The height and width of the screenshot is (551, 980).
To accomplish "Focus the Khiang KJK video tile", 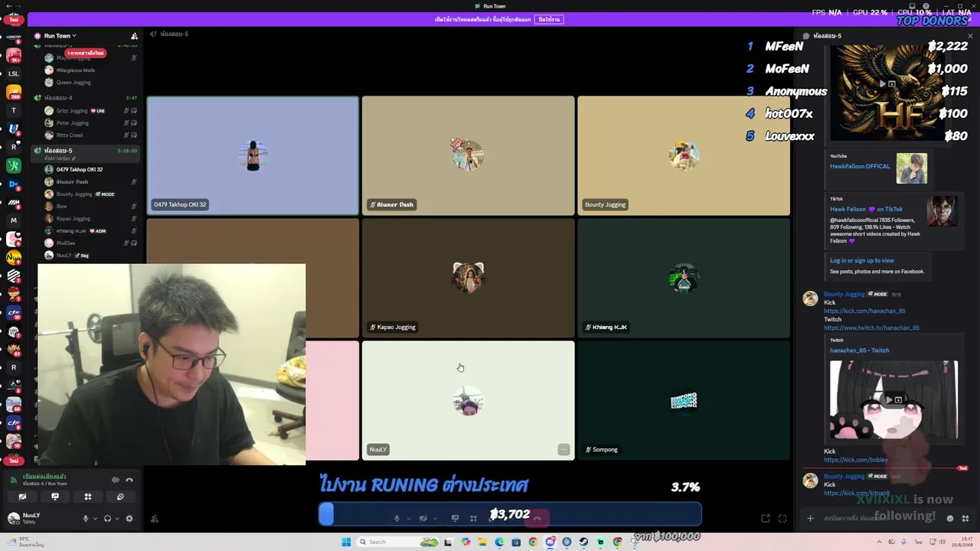I will pos(684,278).
